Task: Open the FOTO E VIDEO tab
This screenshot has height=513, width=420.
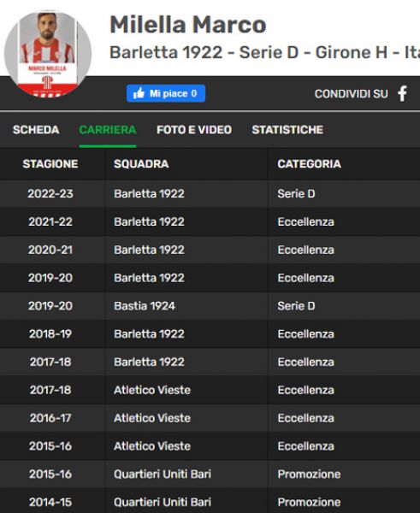Action: [194, 130]
